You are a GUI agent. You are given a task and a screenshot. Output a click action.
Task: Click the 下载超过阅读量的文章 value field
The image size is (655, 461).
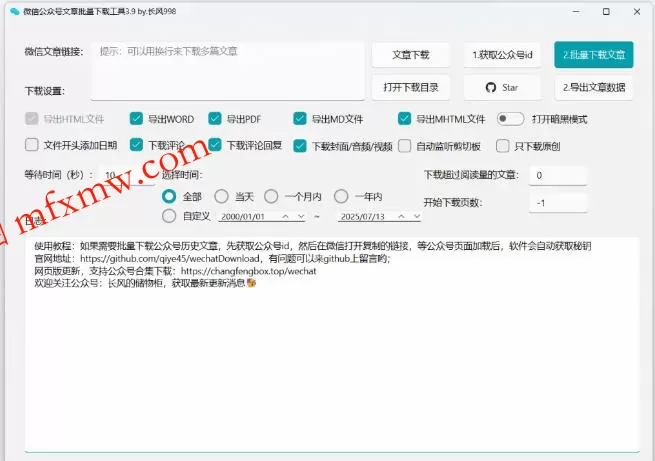click(558, 175)
